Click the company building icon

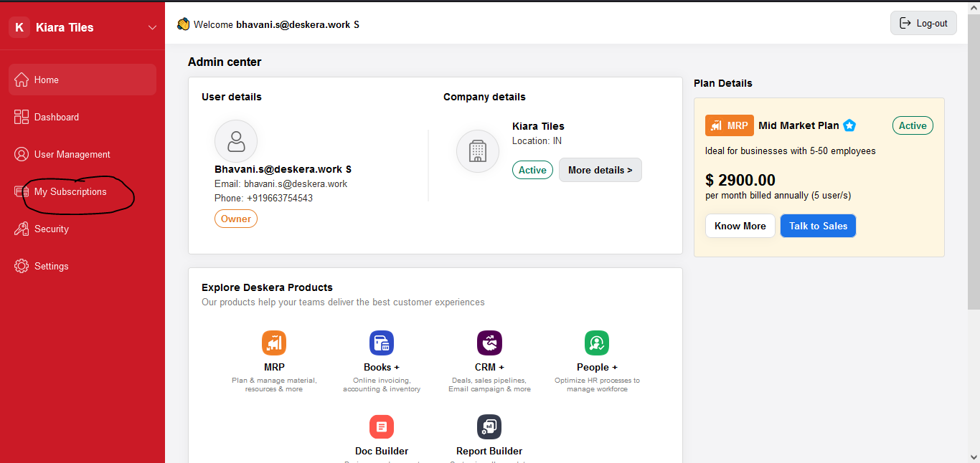point(478,151)
